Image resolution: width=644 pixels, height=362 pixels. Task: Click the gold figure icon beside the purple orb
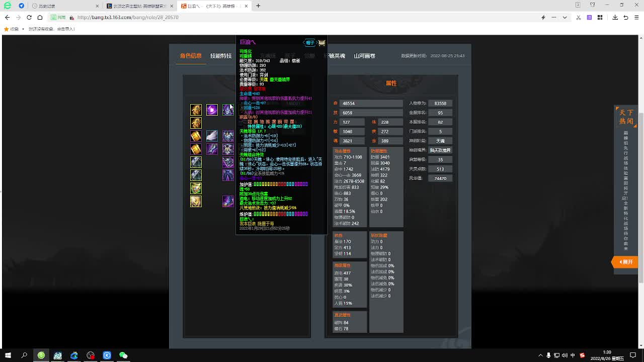[196, 110]
